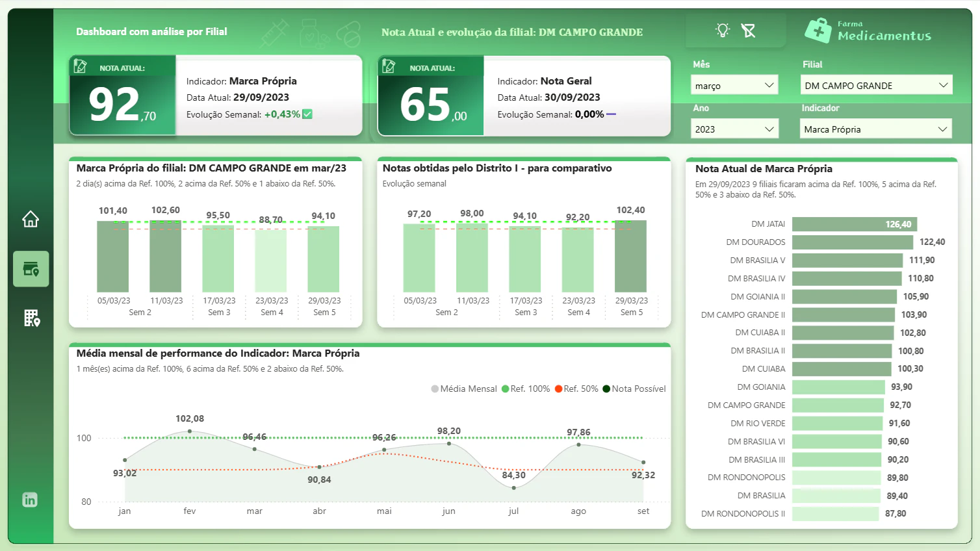The image size is (980, 551).
Task: Click the 'Nota Atual de Marca Própria' title
Action: coord(764,168)
